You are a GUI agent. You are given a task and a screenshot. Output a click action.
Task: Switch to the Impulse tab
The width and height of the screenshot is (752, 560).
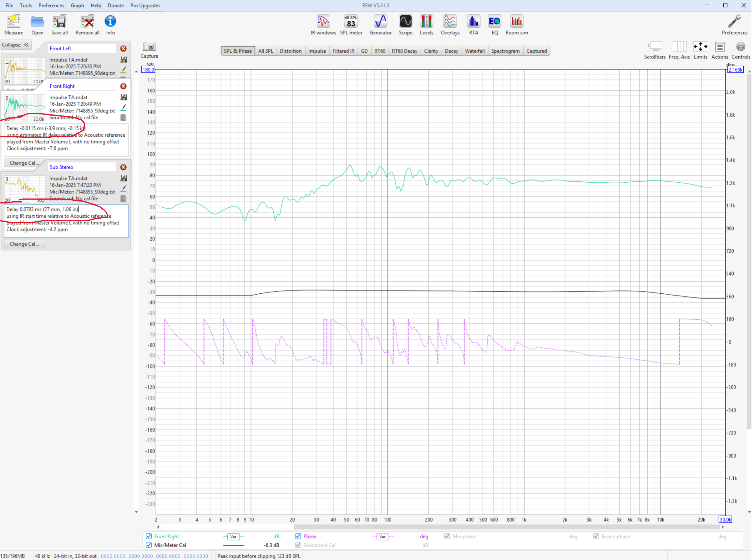pos(317,51)
